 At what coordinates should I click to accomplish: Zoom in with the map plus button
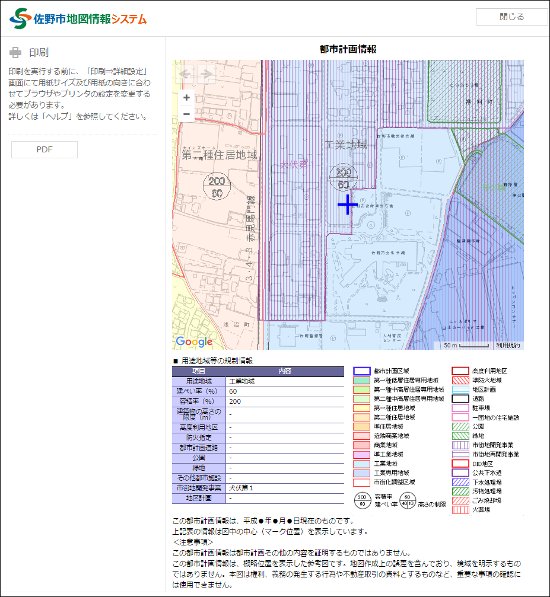(187, 98)
